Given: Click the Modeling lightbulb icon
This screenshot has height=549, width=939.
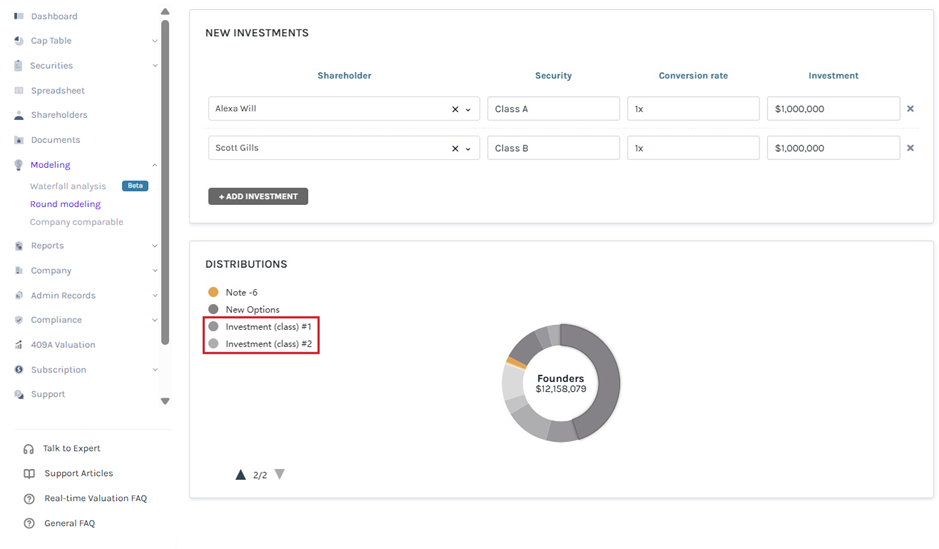Looking at the screenshot, I should pos(19,165).
